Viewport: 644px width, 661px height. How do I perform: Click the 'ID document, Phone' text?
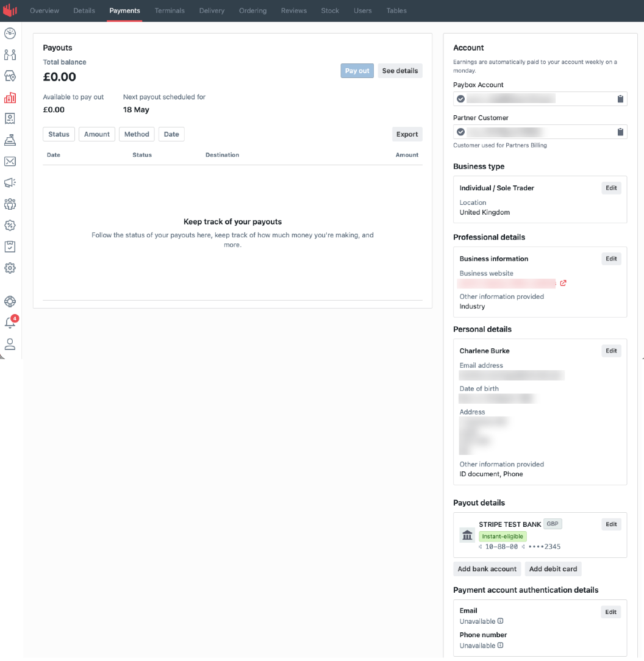click(x=492, y=474)
